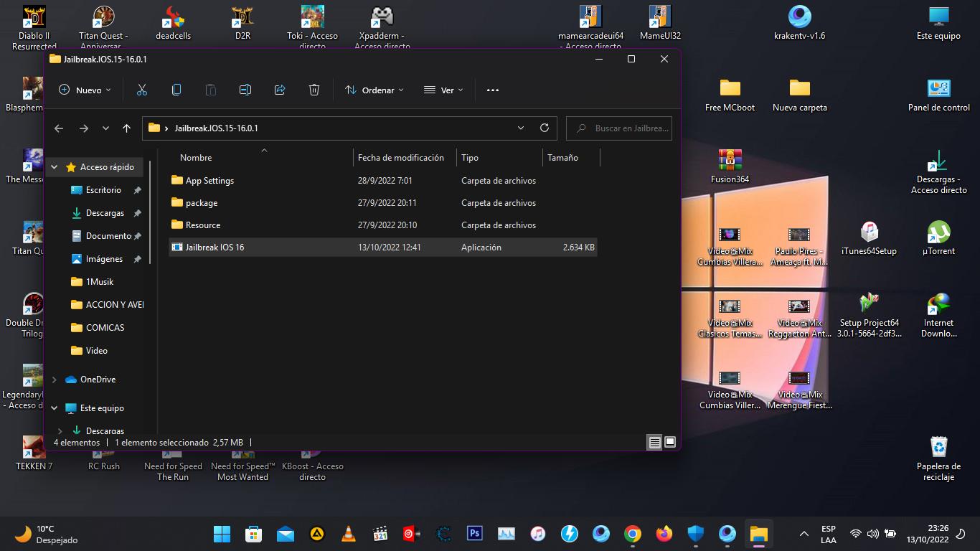
Task: Select the Jailbreak IOS 16 application file
Action: 215,248
